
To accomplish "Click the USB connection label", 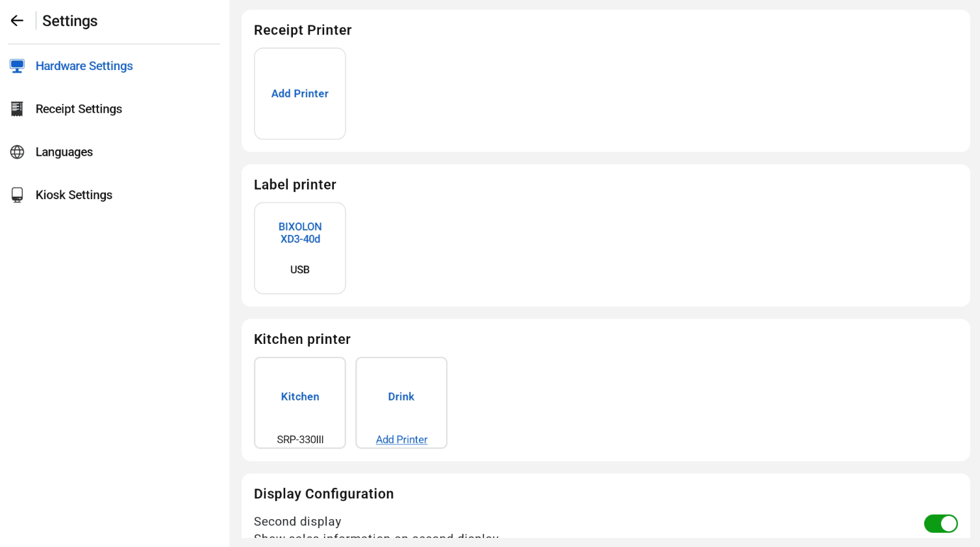I will 300,269.
